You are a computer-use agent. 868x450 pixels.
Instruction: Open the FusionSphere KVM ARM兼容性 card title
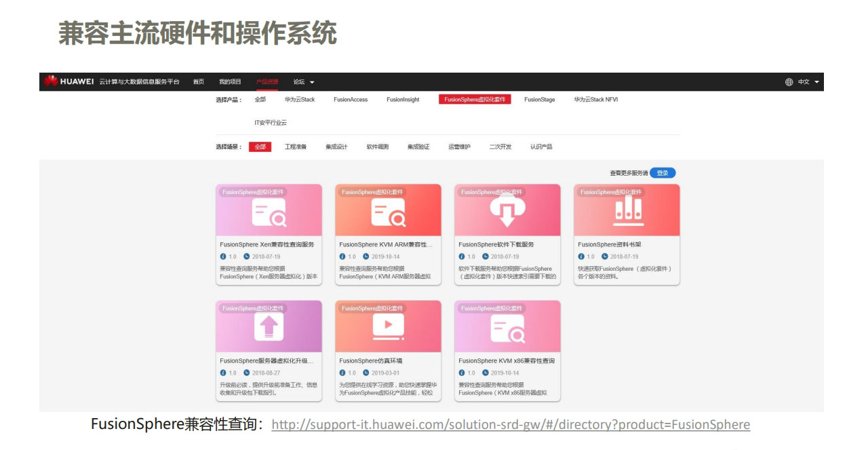click(x=386, y=244)
